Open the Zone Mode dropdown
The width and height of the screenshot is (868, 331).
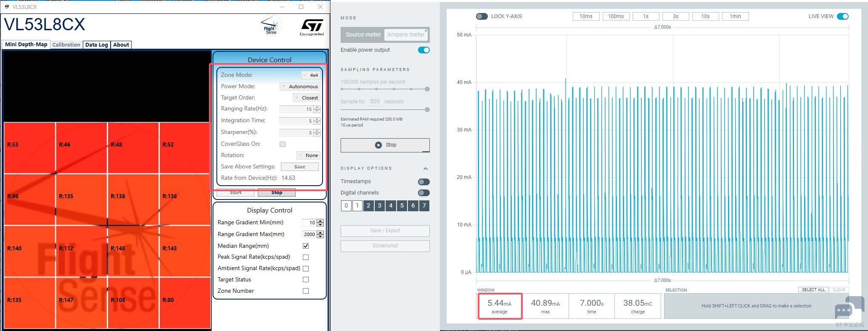click(x=311, y=75)
